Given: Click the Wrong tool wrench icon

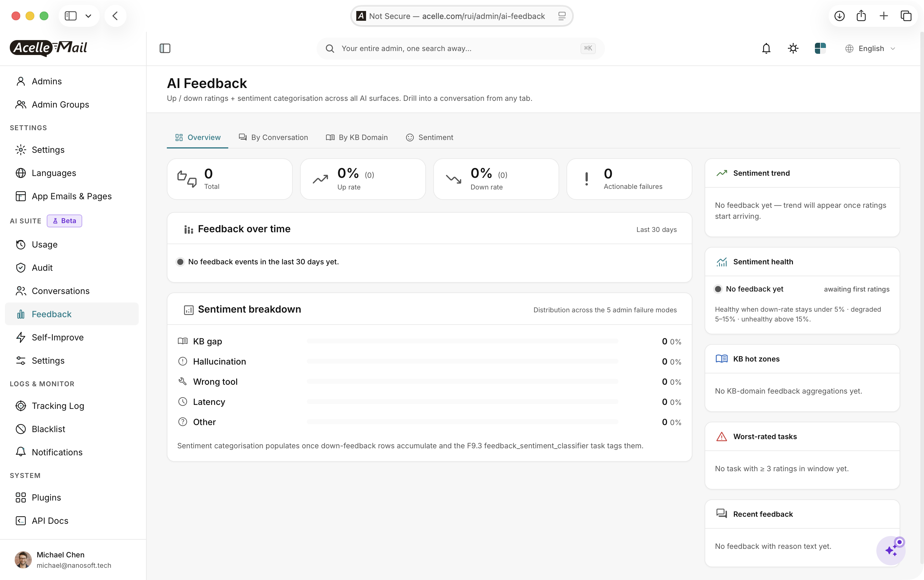Looking at the screenshot, I should 183,381.
